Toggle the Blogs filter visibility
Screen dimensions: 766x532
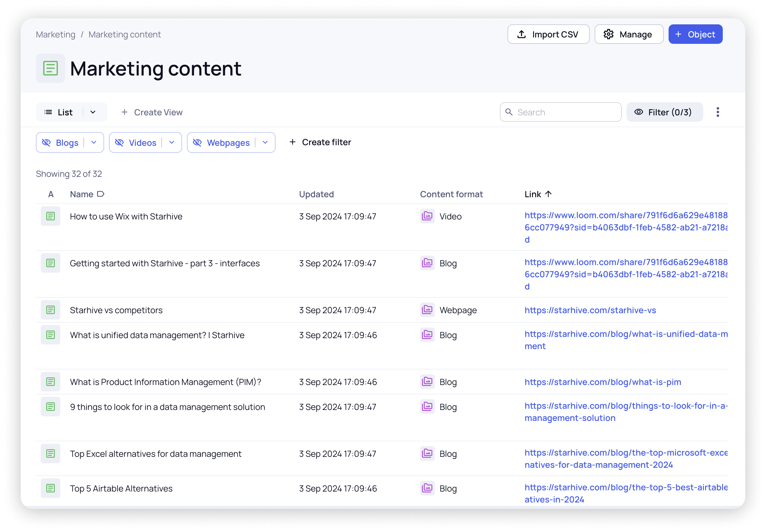pyautogui.click(x=46, y=143)
